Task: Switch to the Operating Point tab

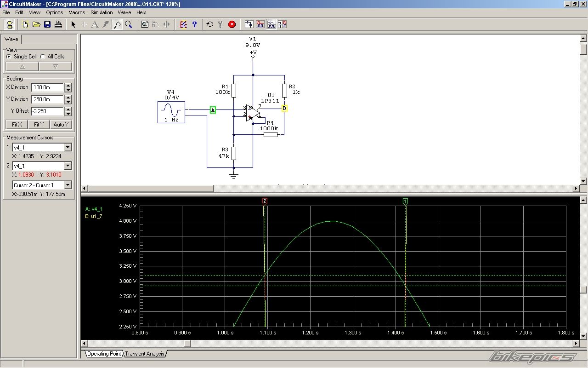Action: pos(104,354)
